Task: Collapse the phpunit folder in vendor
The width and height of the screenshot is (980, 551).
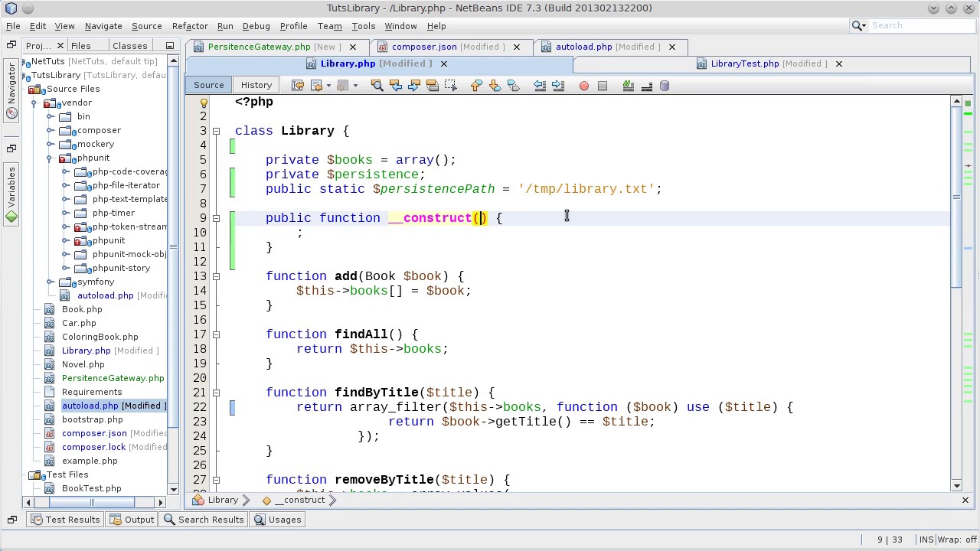Action: [x=50, y=158]
